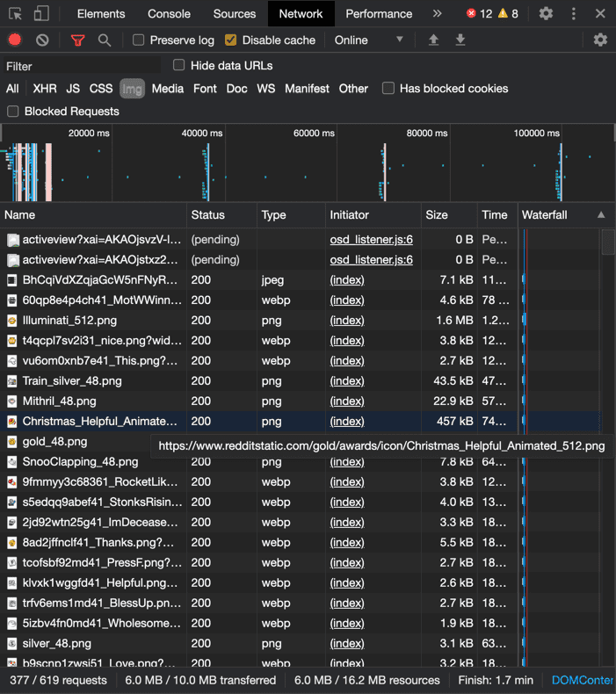Click the import HAR file upload arrow
The height and width of the screenshot is (694, 616).
[433, 40]
